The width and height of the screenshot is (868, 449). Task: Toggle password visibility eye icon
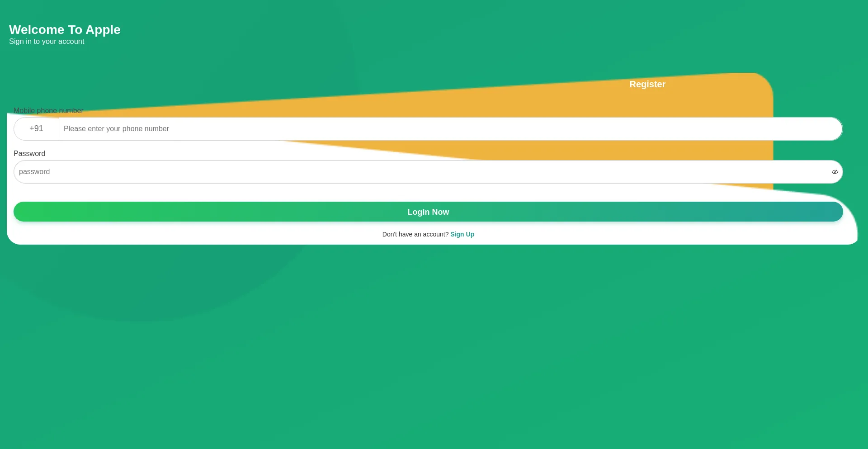[835, 172]
